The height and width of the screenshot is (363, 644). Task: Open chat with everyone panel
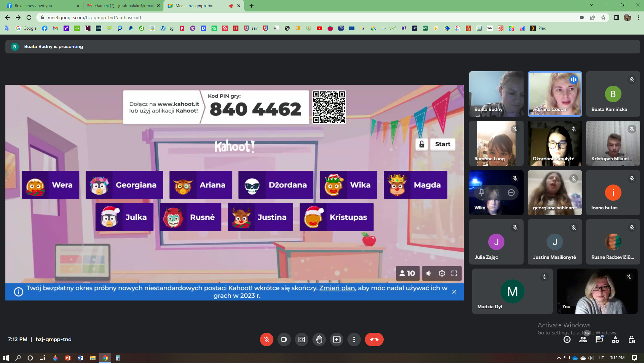coord(599,339)
